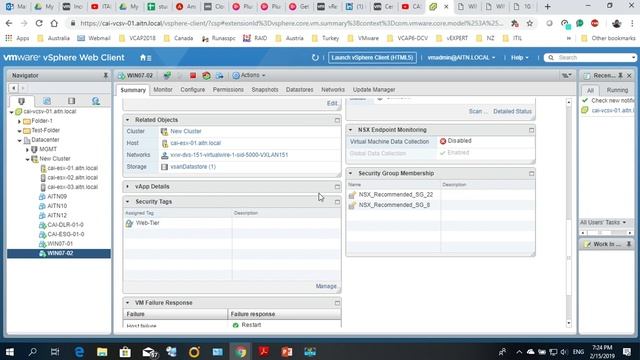Maximize the vApp Details portlet
Image resolution: width=640 pixels, height=360 pixels.
pos(337,187)
